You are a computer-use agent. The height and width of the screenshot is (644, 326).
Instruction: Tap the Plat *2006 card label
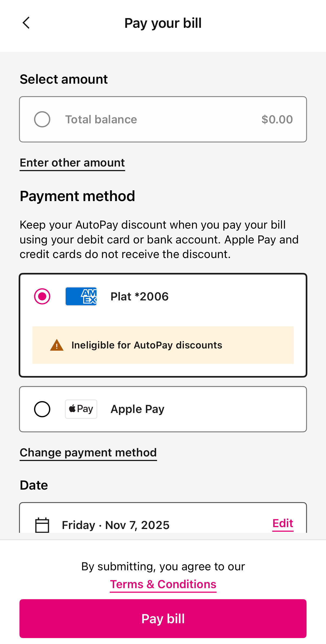139,296
